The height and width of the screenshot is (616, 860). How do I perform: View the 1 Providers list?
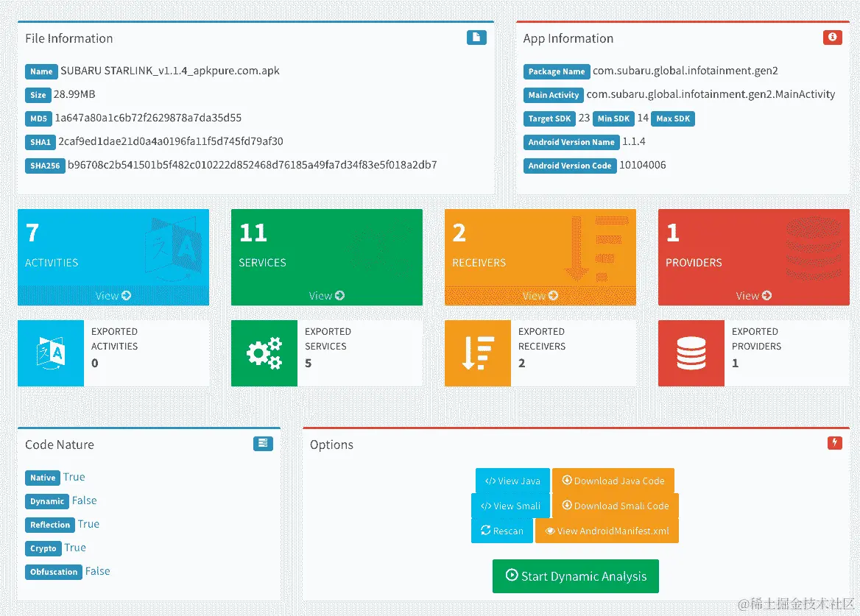pyautogui.click(x=753, y=295)
